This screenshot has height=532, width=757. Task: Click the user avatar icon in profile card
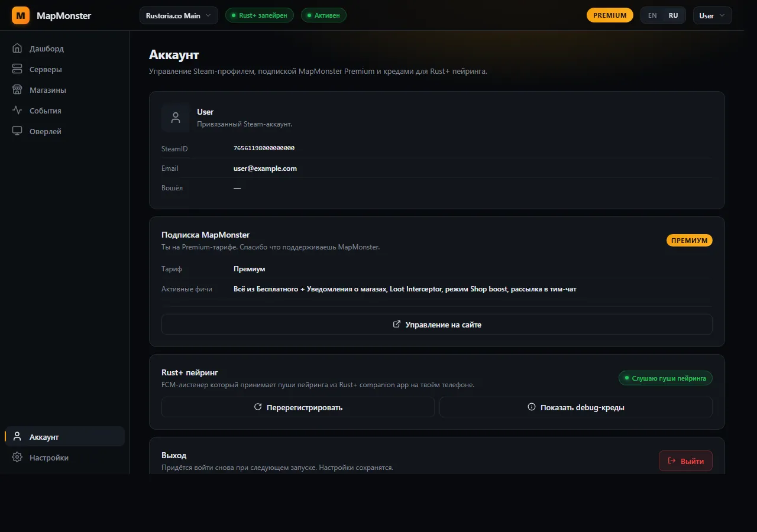(175, 118)
